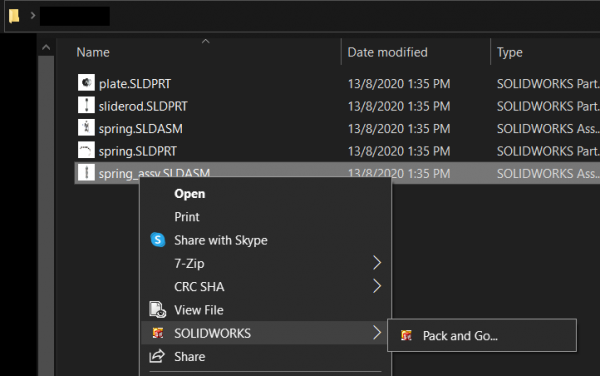Expand the address bar breadcrumb chevron
The height and width of the screenshot is (376, 600).
click(33, 16)
